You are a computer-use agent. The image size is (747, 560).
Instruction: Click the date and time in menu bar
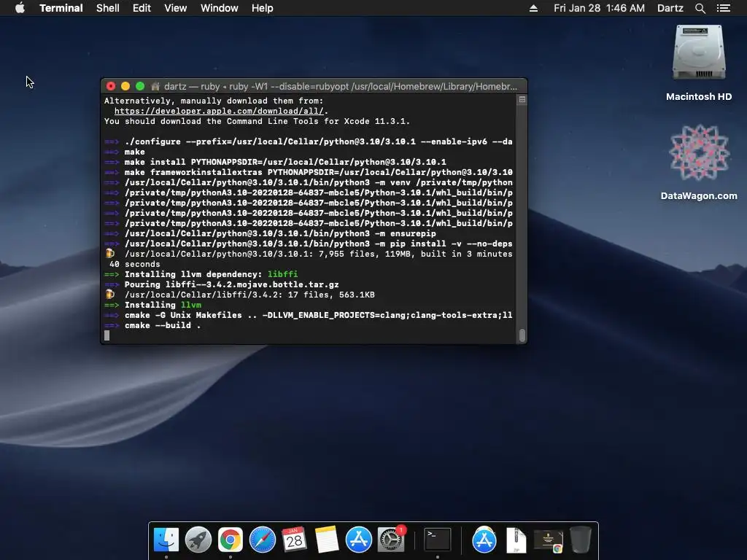599,8
